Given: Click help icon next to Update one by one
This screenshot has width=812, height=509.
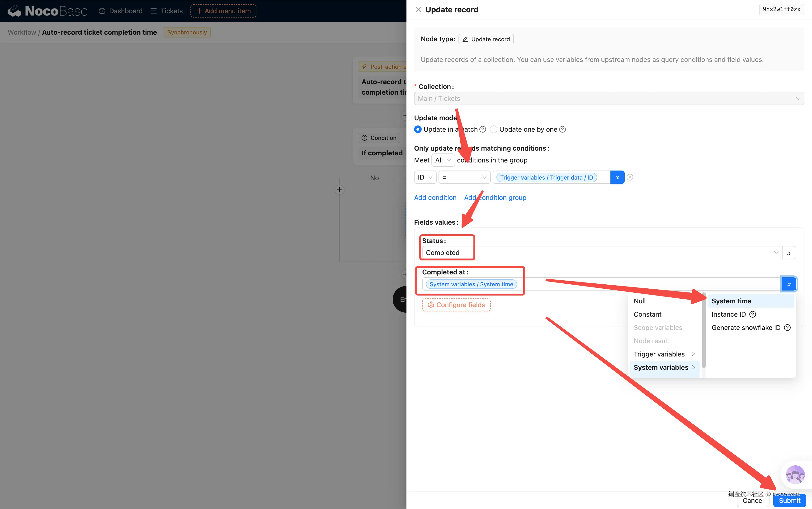Looking at the screenshot, I should tap(562, 129).
